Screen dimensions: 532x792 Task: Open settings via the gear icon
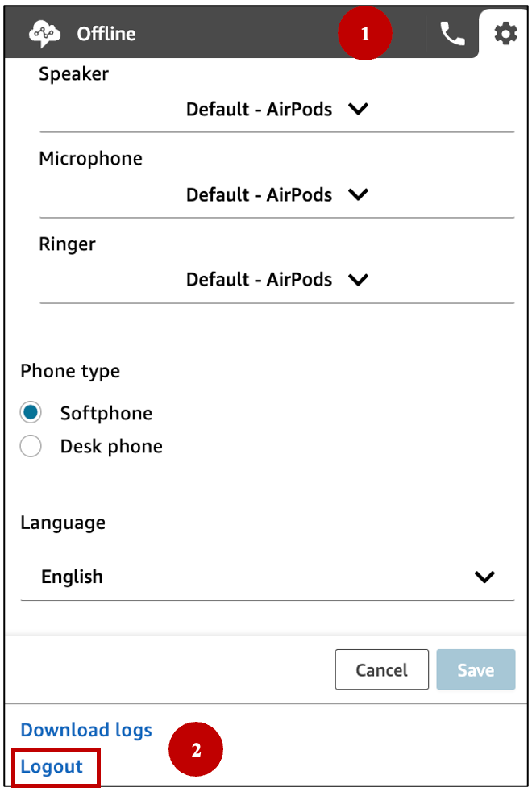(x=505, y=34)
